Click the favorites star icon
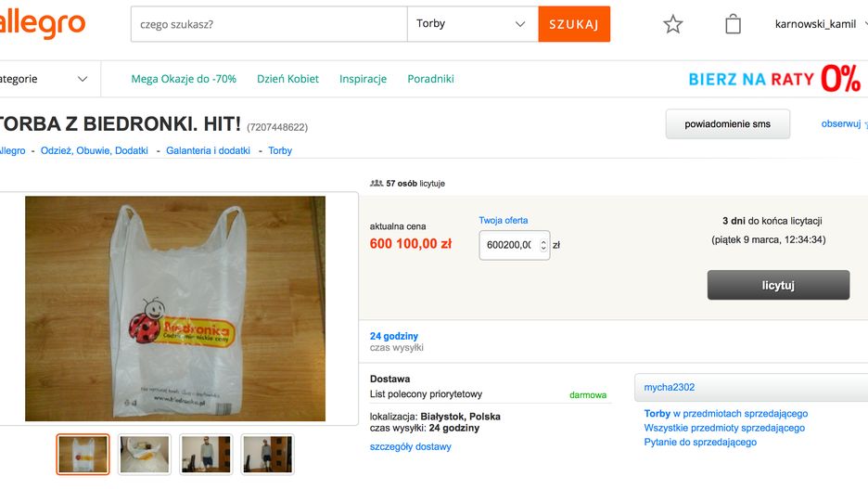Image resolution: width=868 pixels, height=489 pixels. 673,25
